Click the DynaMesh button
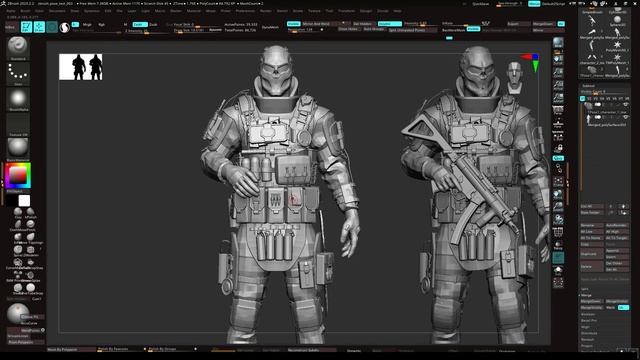The height and width of the screenshot is (360, 640). (270, 27)
